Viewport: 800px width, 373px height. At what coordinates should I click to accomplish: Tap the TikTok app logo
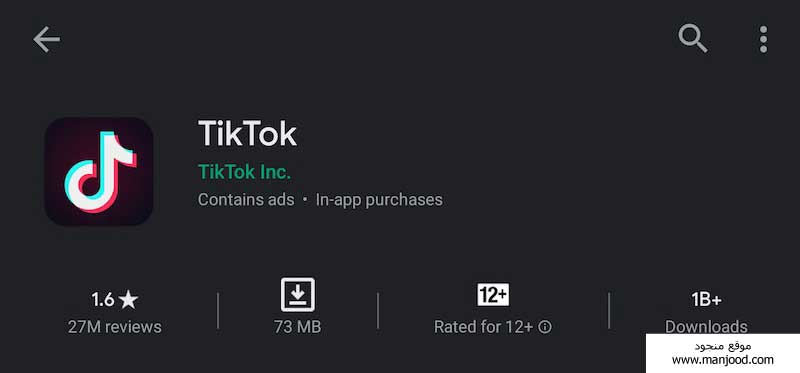tap(98, 171)
